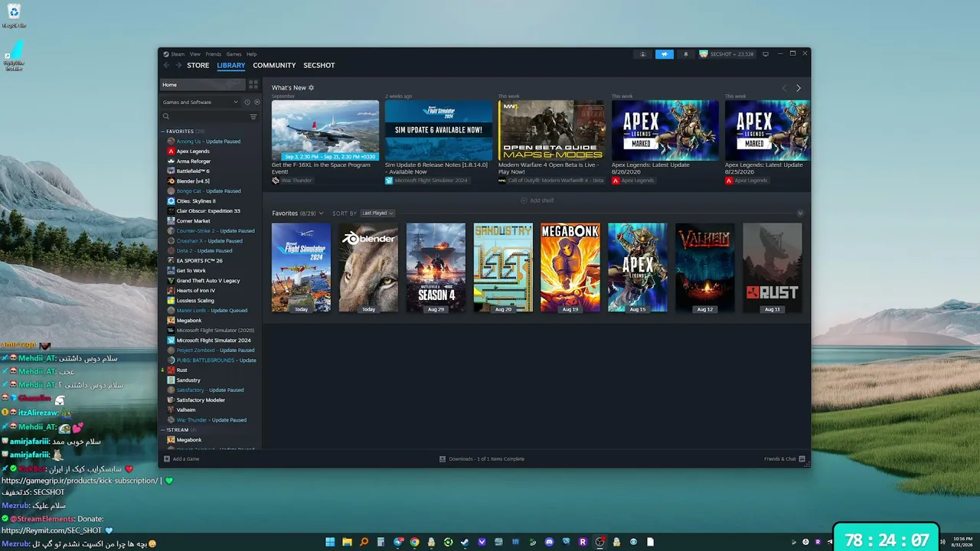Open the View menu
Image resolution: width=980 pixels, height=551 pixels.
click(195, 54)
